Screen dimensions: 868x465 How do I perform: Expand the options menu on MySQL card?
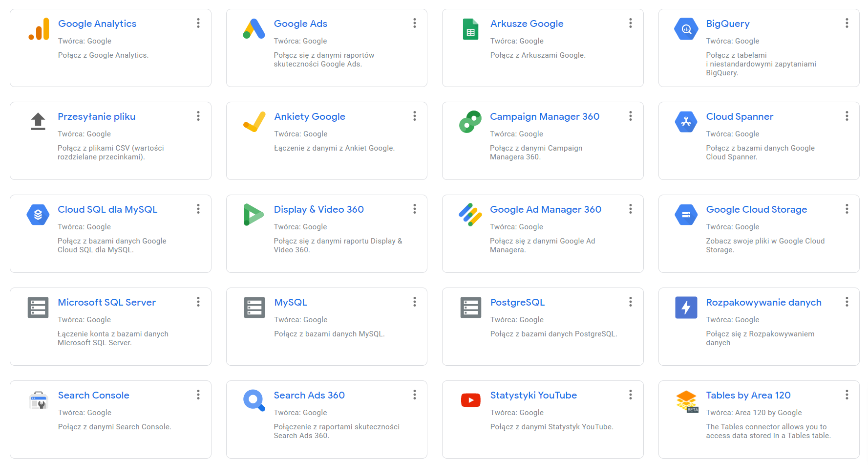click(x=415, y=302)
